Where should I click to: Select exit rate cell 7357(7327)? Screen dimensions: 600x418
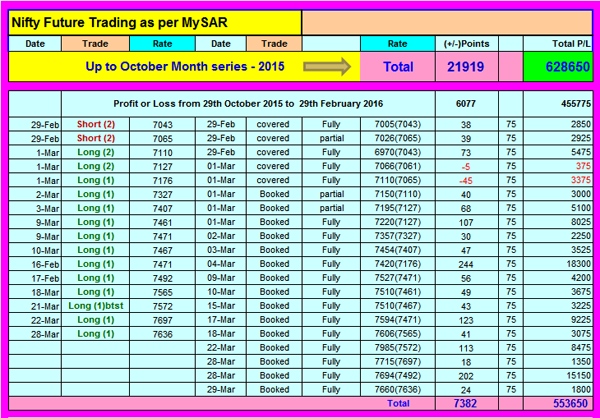click(x=398, y=236)
